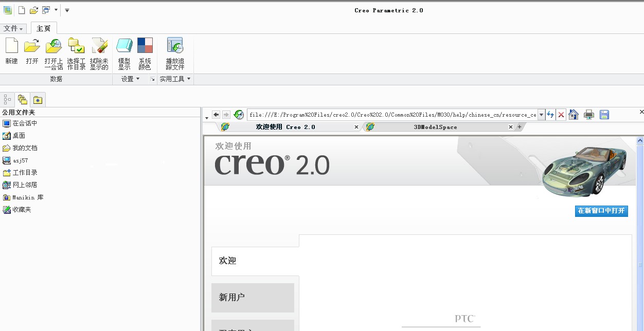Click the browser print icon
The height and width of the screenshot is (331, 644).
pyautogui.click(x=589, y=115)
